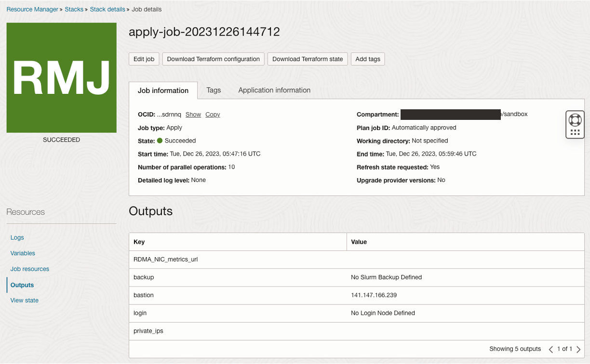The width and height of the screenshot is (590, 364).
Task: Go to previous outputs page arrow
Action: click(551, 349)
